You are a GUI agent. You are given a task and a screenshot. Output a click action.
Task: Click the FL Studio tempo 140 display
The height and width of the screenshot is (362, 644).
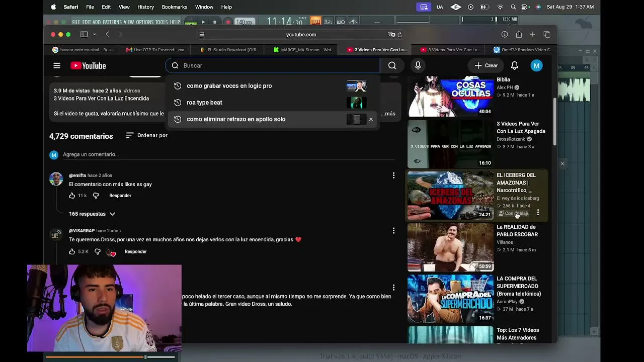[x=244, y=22]
